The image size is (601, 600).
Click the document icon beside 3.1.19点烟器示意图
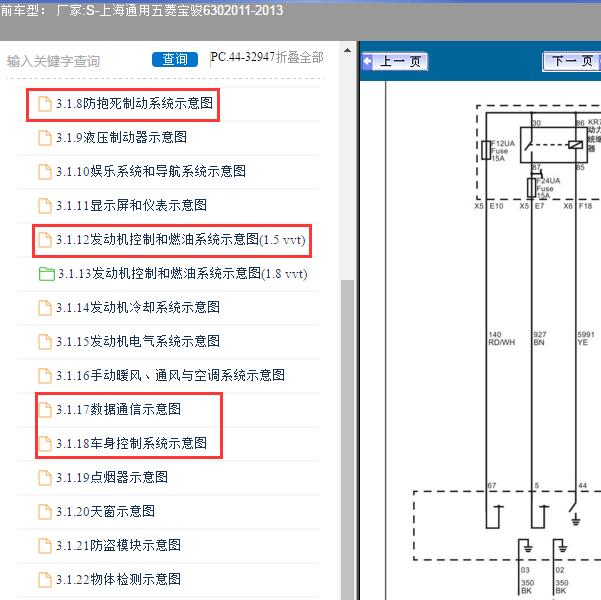(45, 478)
